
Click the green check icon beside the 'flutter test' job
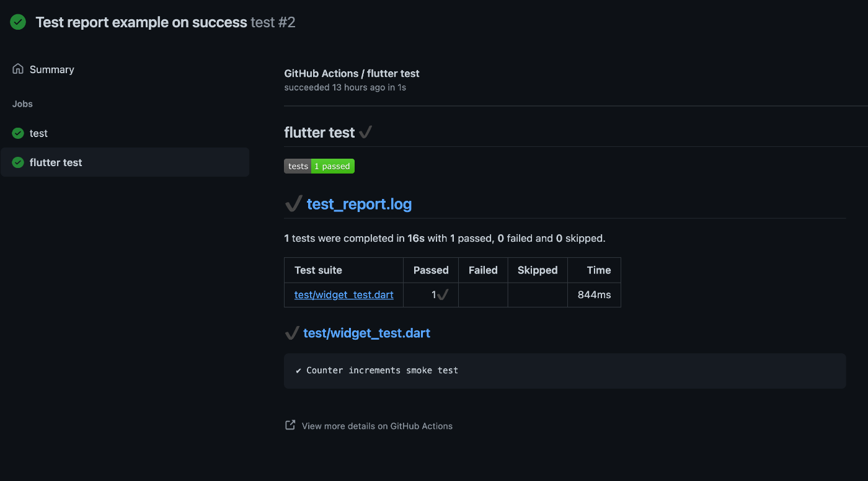18,162
